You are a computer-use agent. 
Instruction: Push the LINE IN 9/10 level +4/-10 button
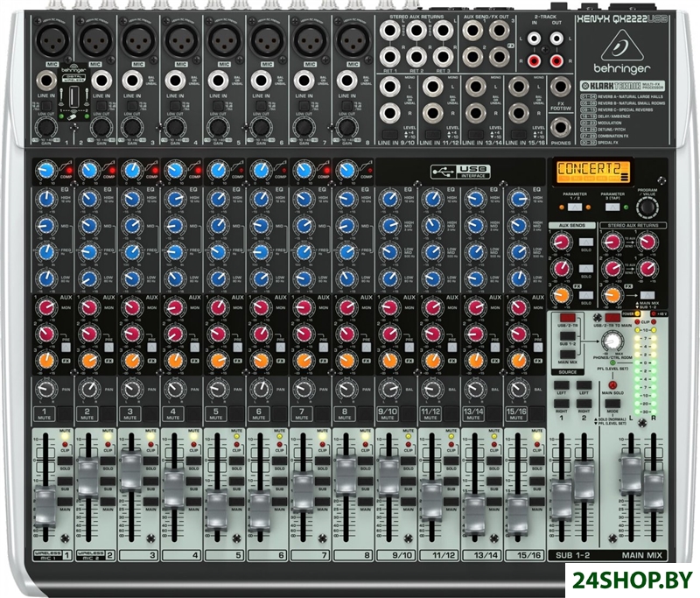[x=389, y=135]
